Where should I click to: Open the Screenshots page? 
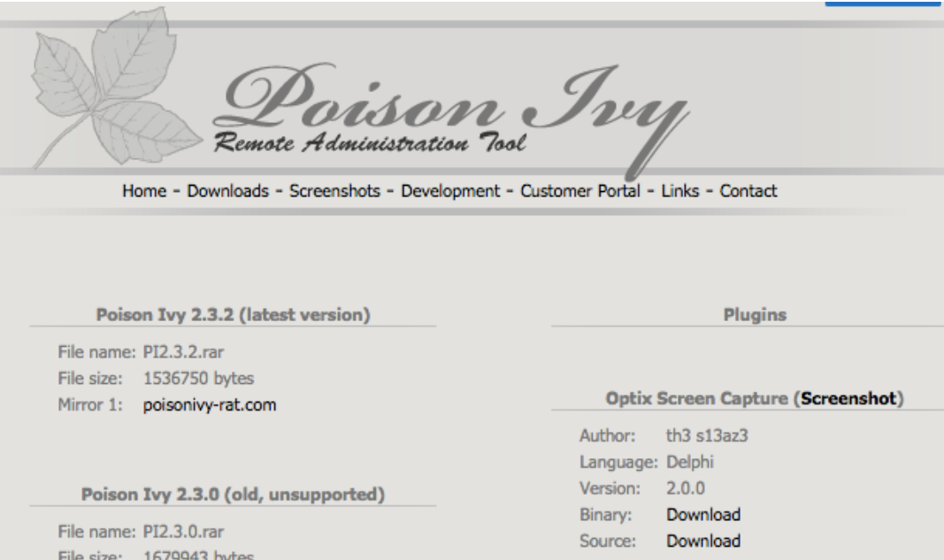(334, 191)
